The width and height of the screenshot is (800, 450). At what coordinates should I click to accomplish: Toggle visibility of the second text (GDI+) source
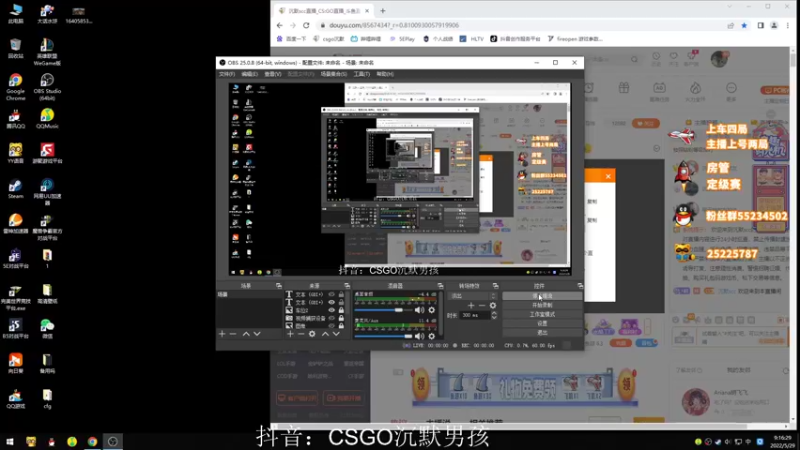click(332, 302)
